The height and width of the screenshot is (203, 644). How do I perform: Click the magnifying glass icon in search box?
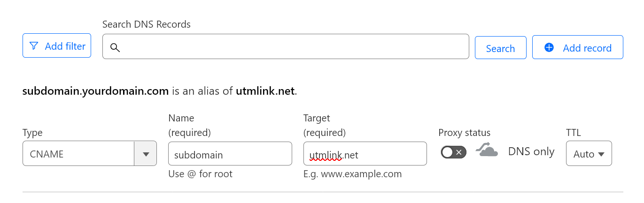point(115,47)
